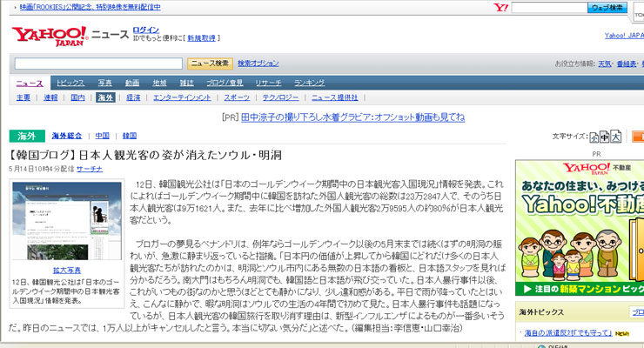Image resolution: width=644 pixels, height=348 pixels.
Task: Open the 中国 subcategory
Action: (103, 136)
